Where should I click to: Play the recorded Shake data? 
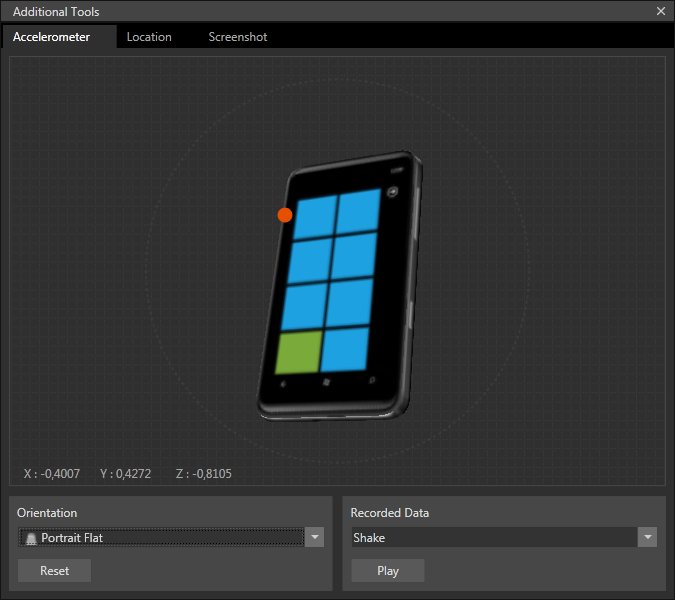click(x=388, y=571)
